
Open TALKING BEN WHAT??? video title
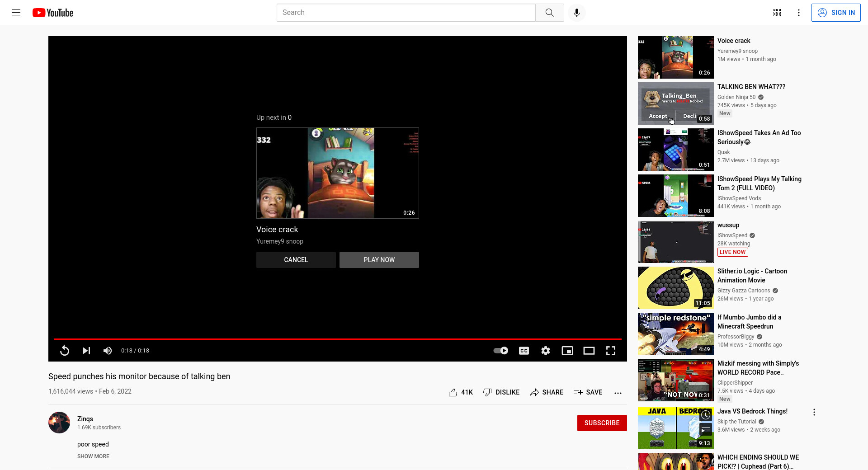point(751,87)
